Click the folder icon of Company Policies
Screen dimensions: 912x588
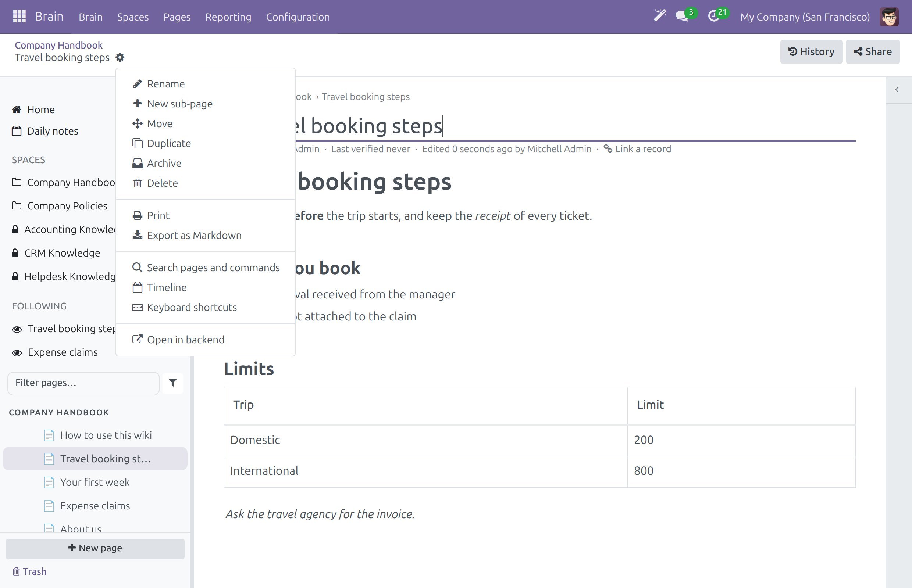click(17, 206)
